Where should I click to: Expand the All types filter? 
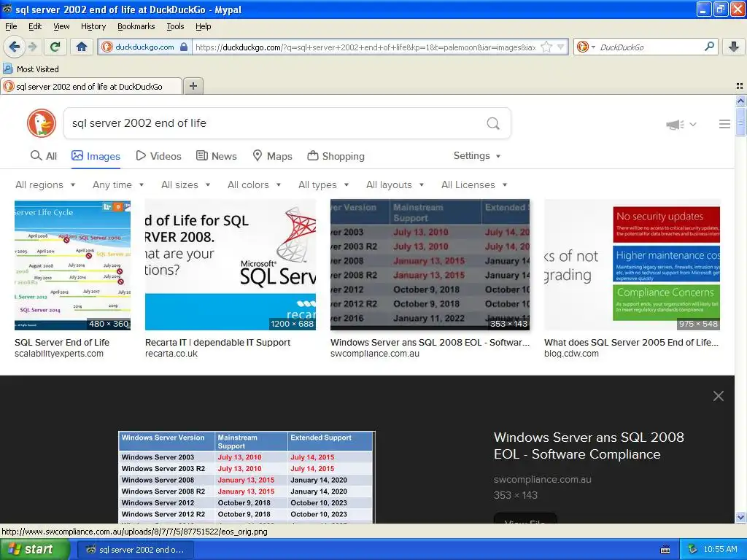(x=323, y=184)
